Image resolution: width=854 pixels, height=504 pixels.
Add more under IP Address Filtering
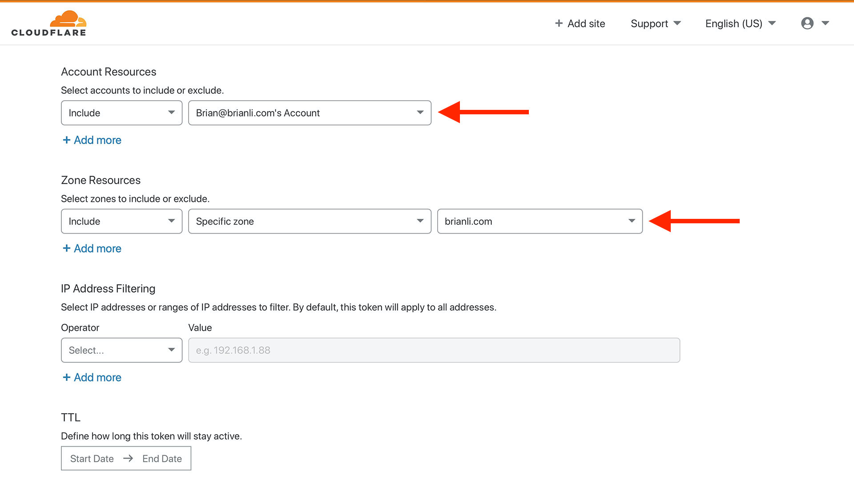point(92,378)
